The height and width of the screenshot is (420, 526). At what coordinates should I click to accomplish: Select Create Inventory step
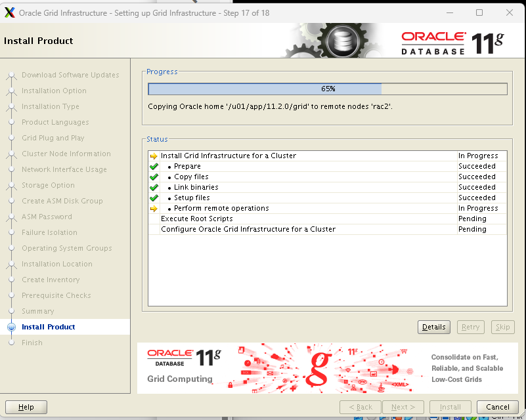point(51,280)
